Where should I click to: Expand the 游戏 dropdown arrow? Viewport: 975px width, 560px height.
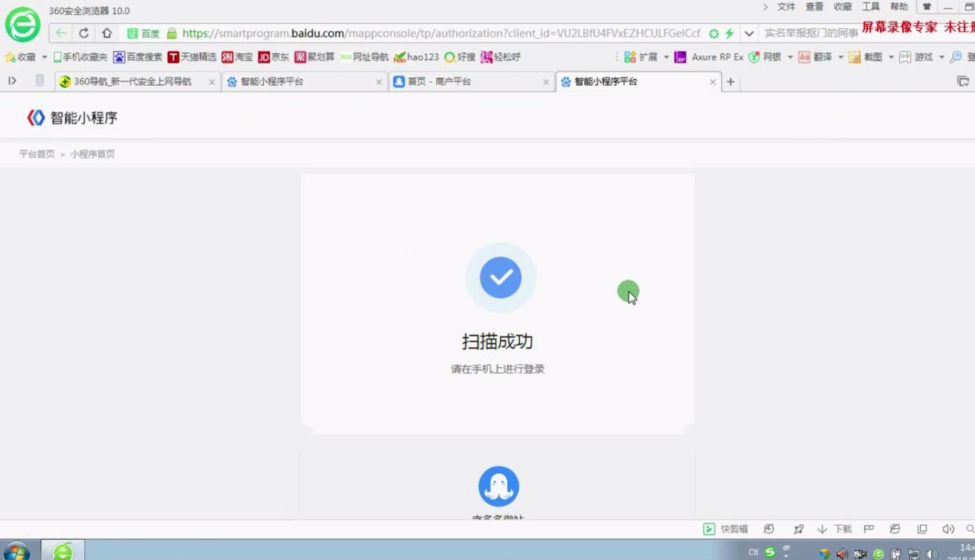click(941, 57)
